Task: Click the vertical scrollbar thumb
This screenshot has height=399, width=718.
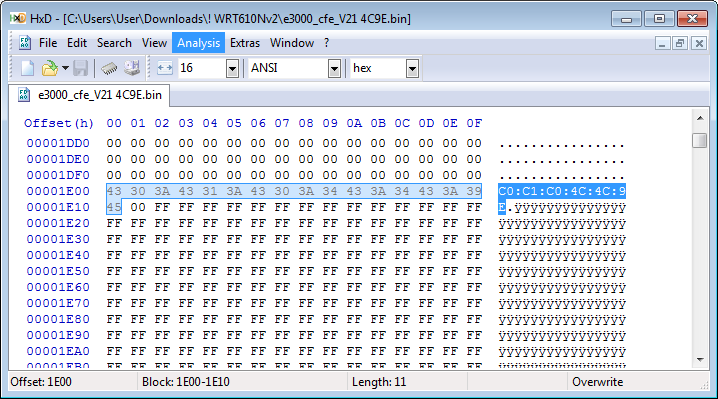Action: click(x=700, y=140)
